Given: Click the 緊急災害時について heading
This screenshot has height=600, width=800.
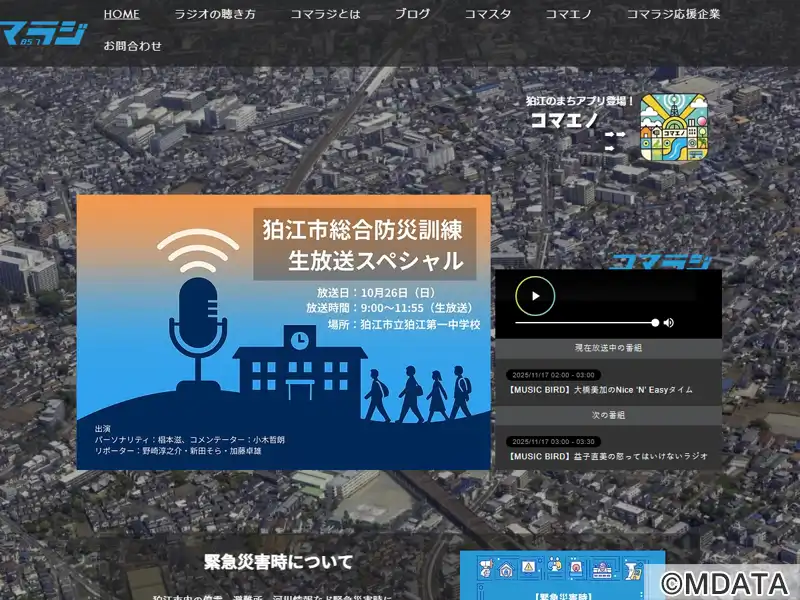Looking at the screenshot, I should pyautogui.click(x=278, y=560).
